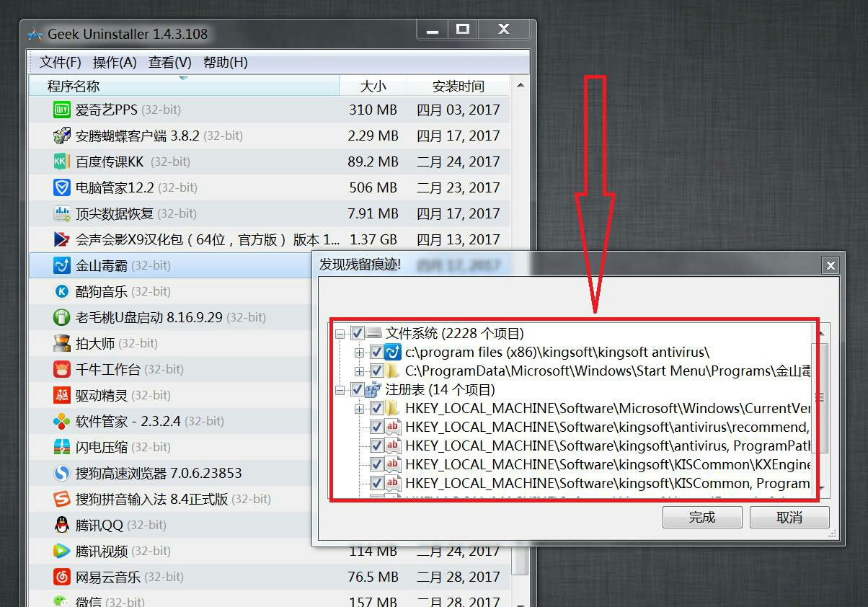Open the 文件(F) menu
868x607 pixels.
(x=61, y=63)
